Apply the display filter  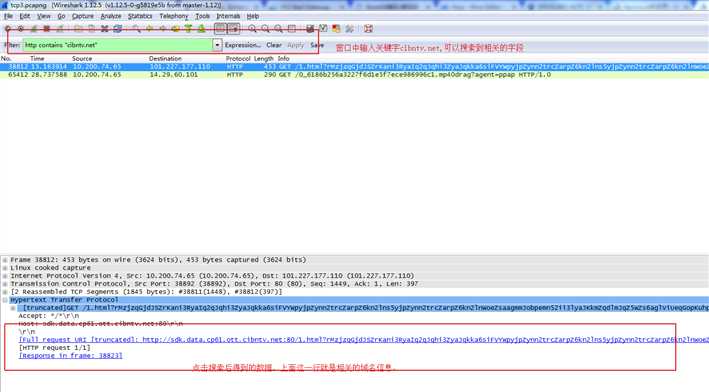295,45
